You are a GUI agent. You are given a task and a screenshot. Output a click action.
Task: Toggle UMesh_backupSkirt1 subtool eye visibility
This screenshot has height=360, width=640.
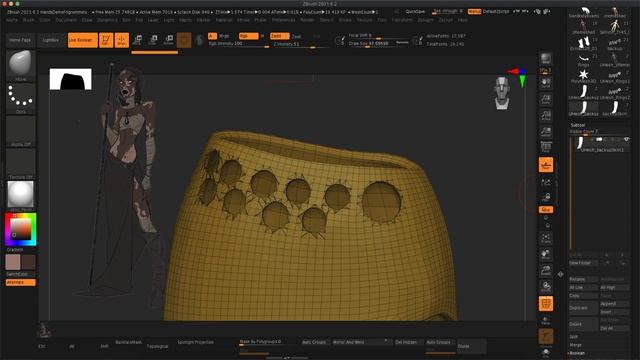[627, 140]
